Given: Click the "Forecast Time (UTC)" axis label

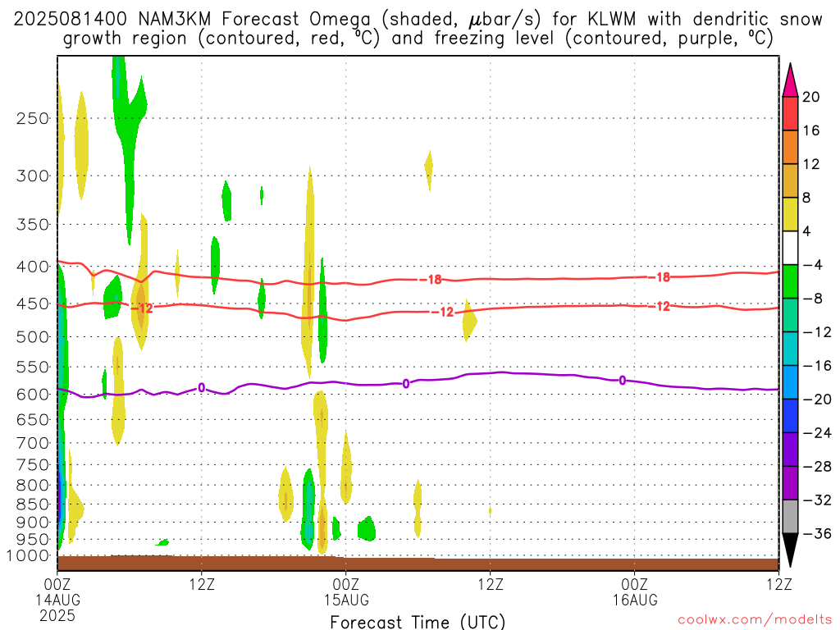Looking at the screenshot, I should pyautogui.click(x=418, y=622).
